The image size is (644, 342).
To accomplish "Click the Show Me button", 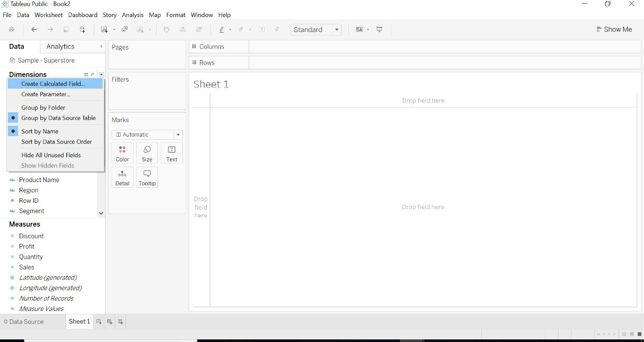I will pyautogui.click(x=614, y=29).
